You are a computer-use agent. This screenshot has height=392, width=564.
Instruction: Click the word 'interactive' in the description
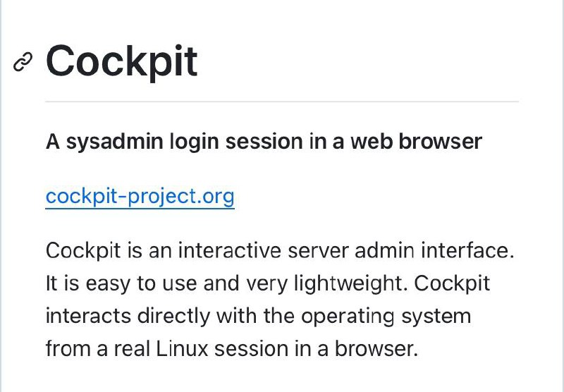pyautogui.click(x=230, y=250)
